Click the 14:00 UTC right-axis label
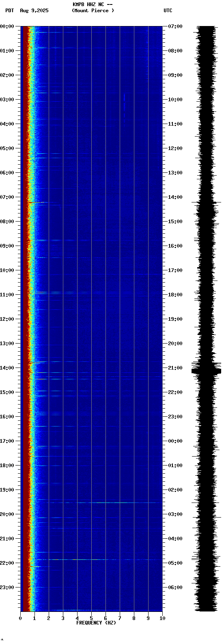224x644 pixels. coord(175,197)
